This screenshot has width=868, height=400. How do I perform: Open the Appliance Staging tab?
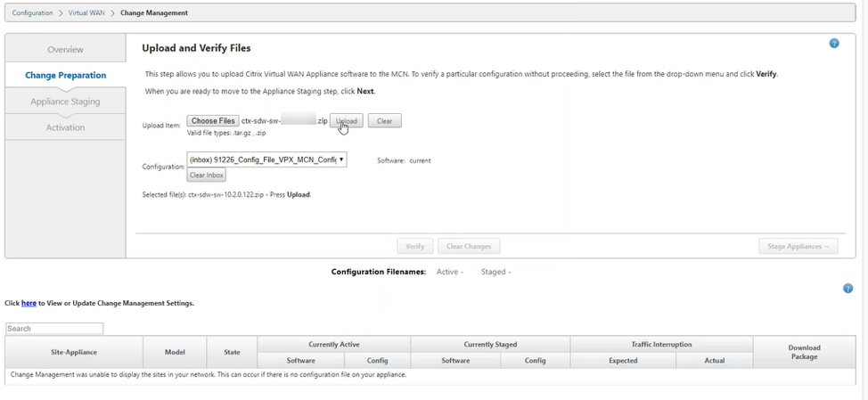[65, 102]
